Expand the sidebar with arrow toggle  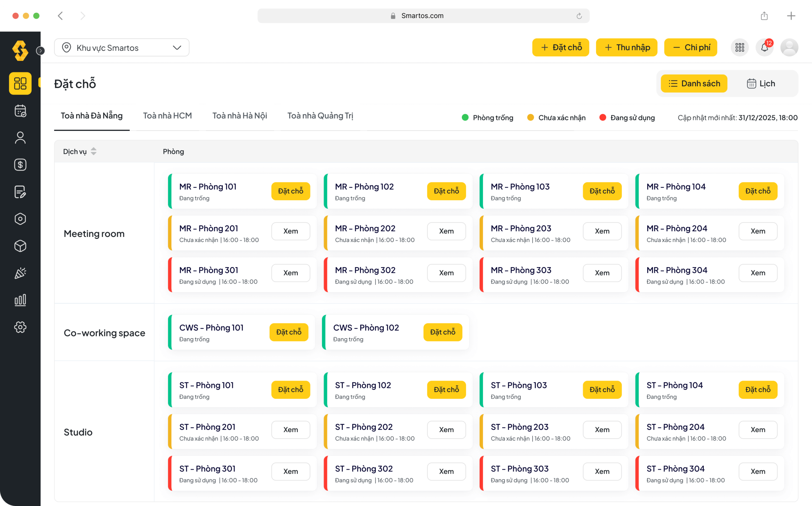click(41, 50)
